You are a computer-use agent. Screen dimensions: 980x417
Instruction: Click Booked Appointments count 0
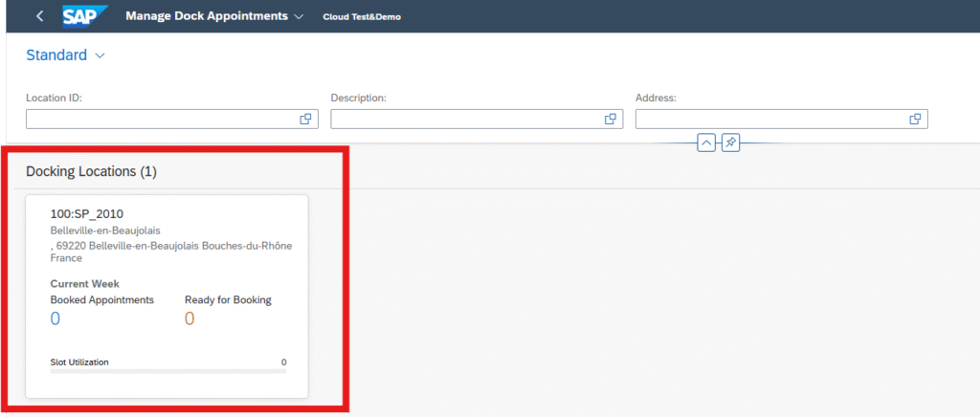coord(55,319)
